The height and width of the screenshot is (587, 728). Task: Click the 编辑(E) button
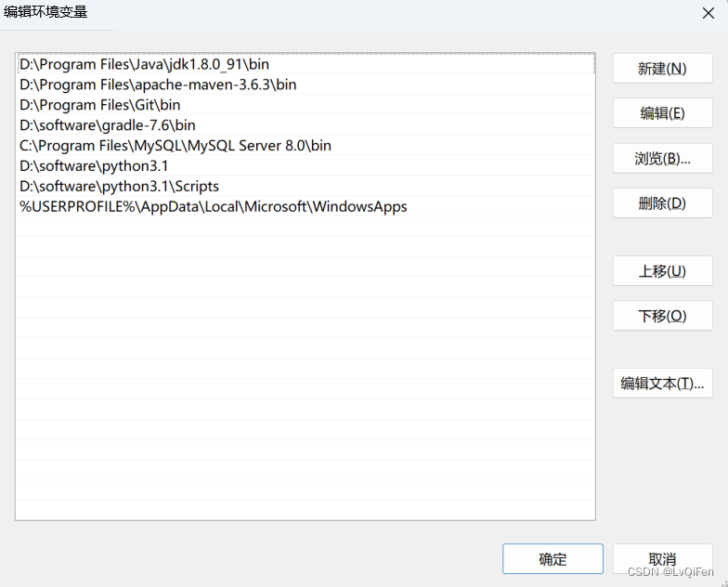click(663, 113)
